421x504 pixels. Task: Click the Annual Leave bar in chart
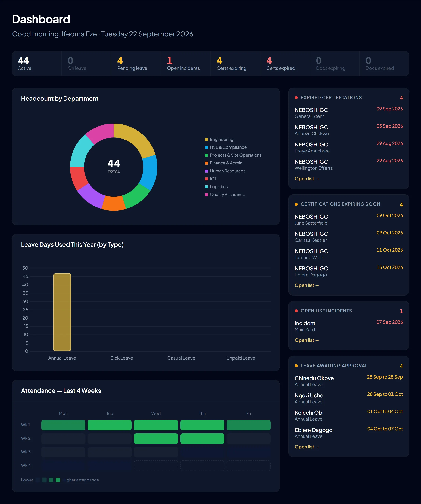click(x=62, y=312)
